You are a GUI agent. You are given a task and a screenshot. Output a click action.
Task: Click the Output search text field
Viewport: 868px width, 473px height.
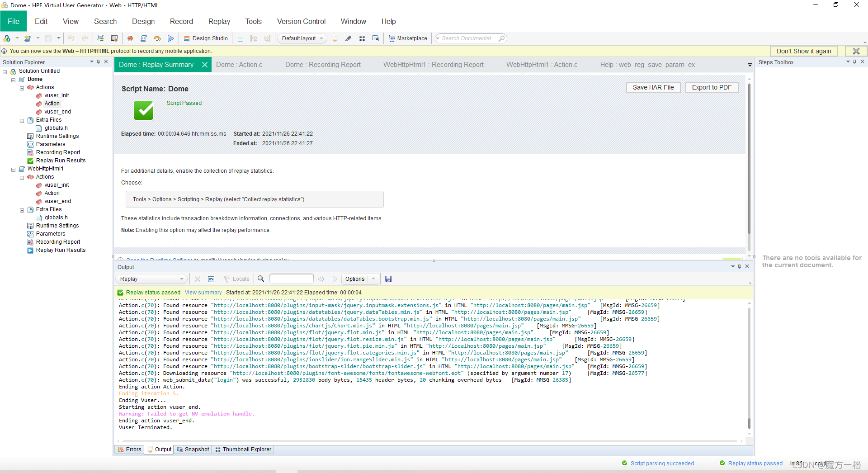(x=292, y=279)
